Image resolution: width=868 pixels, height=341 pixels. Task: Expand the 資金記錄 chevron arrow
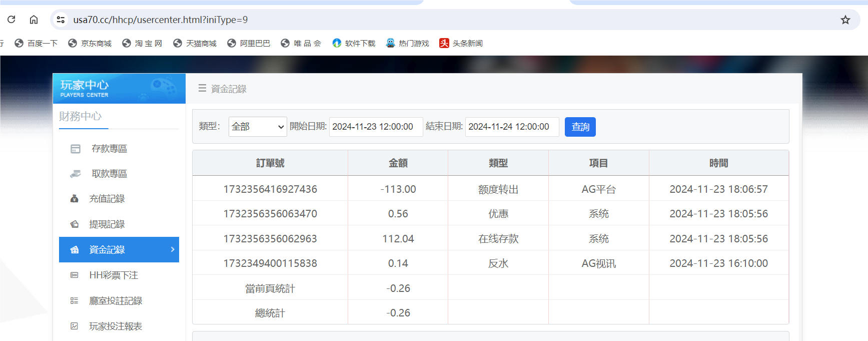click(172, 249)
